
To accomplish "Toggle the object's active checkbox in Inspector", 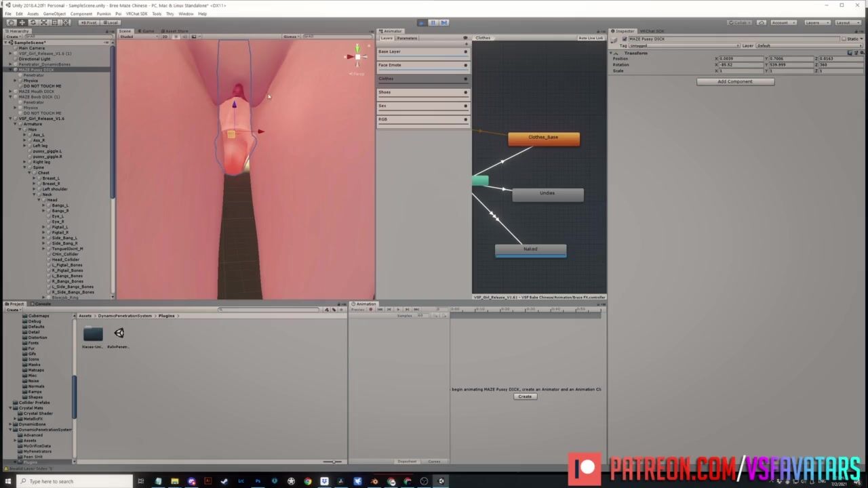I will [x=625, y=39].
